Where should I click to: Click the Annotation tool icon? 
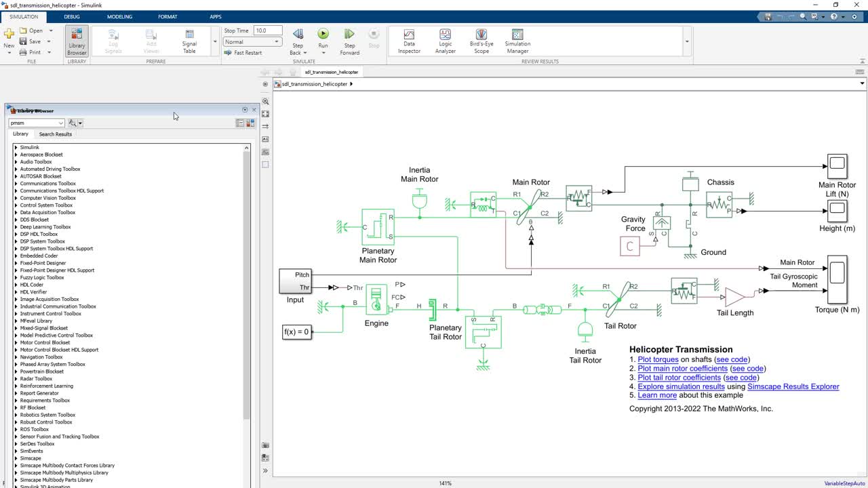[x=265, y=139]
